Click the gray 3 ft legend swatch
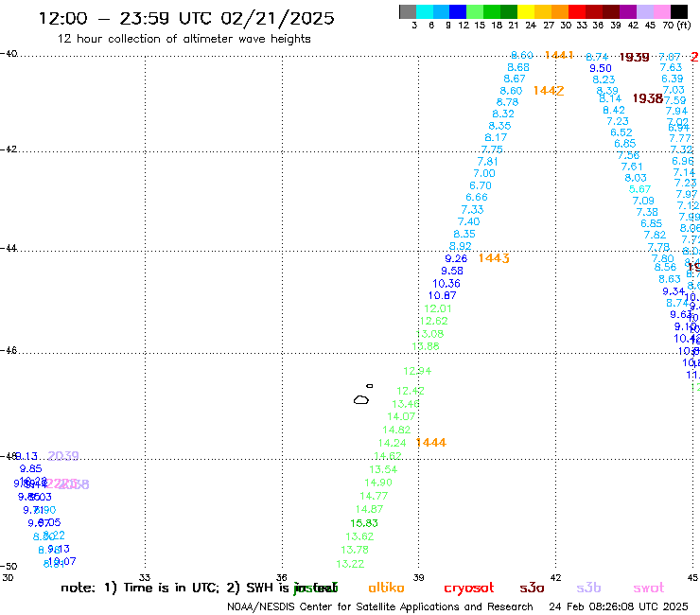The height and width of the screenshot is (615, 700). pos(408,11)
